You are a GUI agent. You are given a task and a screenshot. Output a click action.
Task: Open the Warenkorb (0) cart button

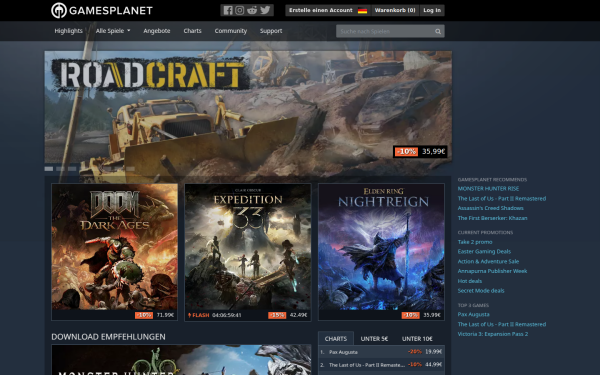click(395, 10)
